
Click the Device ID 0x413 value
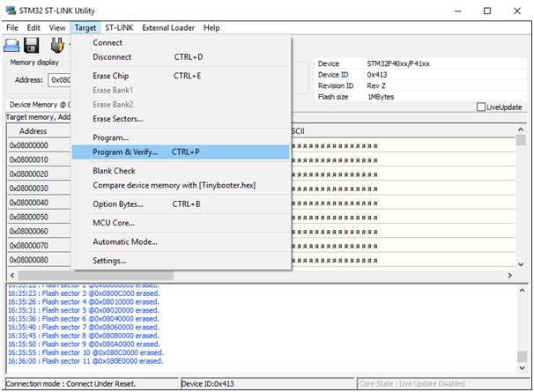coord(376,75)
